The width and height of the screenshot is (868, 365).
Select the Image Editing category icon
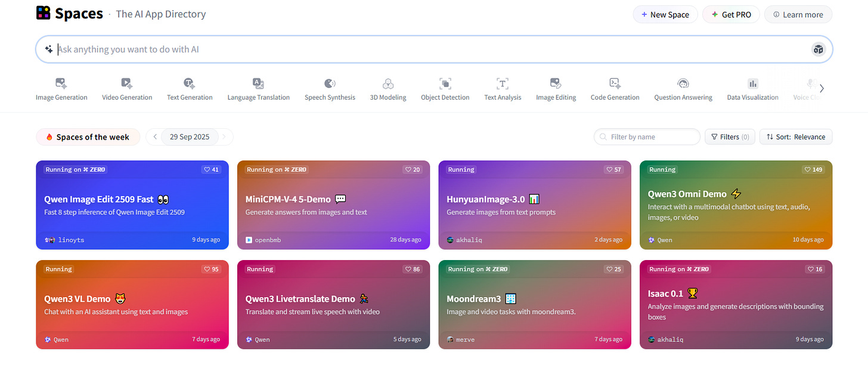pos(556,83)
